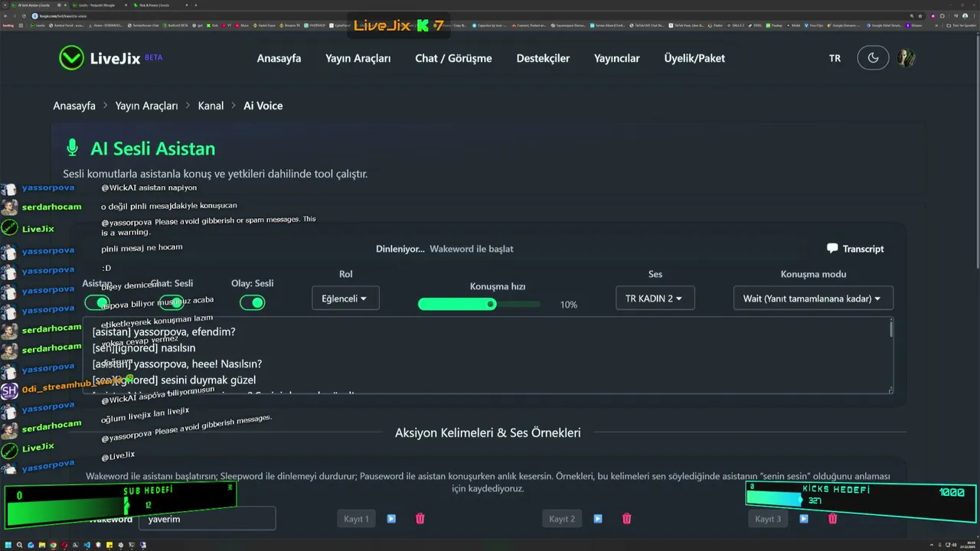The width and height of the screenshot is (980, 551).
Task: Open the Yayıncılar menu
Action: pos(616,58)
